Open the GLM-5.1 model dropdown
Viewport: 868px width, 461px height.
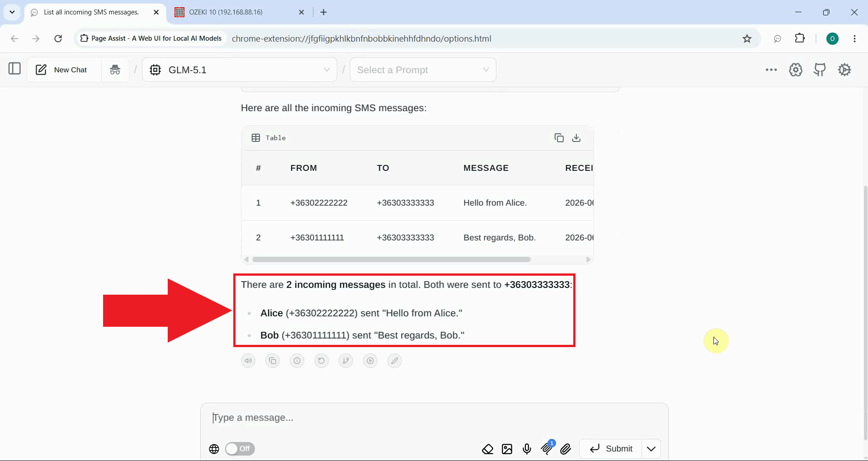pyautogui.click(x=240, y=70)
